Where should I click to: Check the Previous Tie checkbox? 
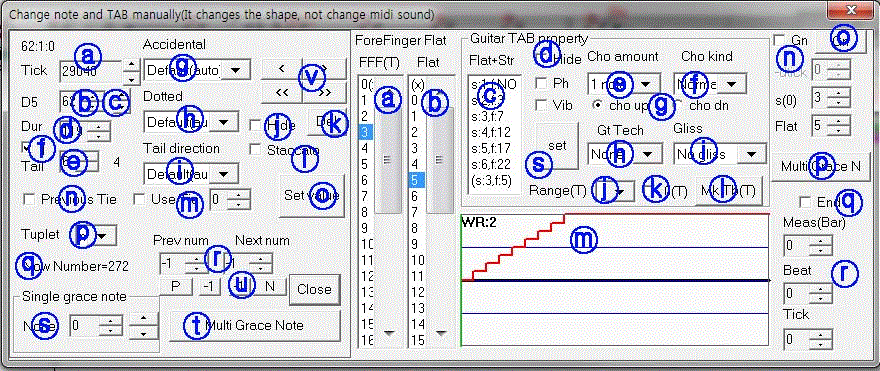(x=29, y=199)
